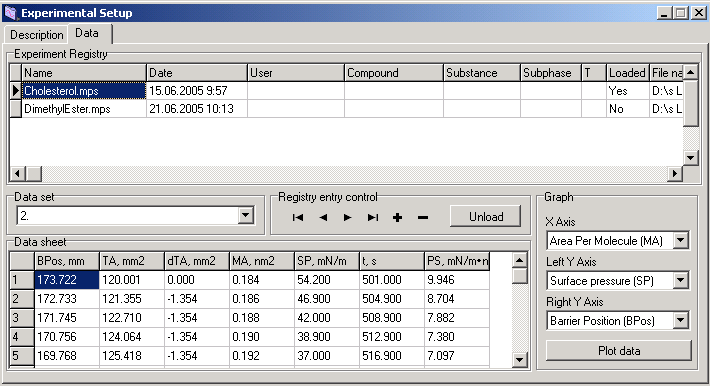
Task: Jump to last registry entry
Action: 373,217
